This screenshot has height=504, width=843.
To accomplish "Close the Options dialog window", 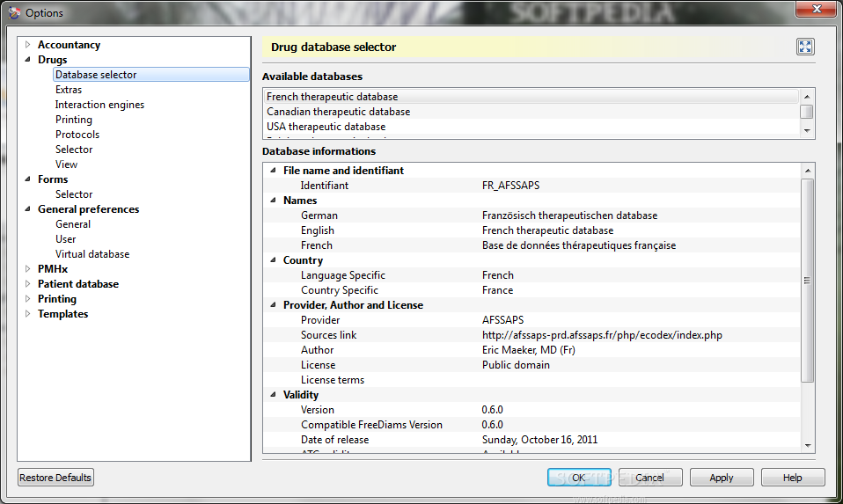I will (816, 9).
